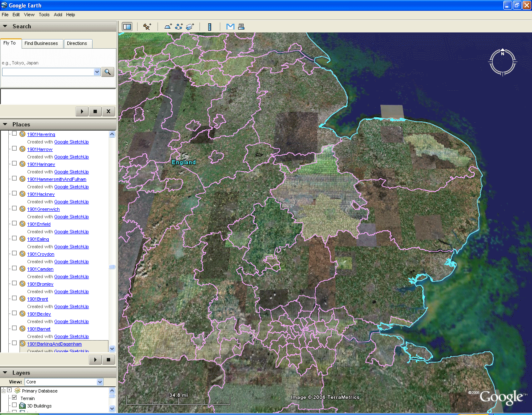Viewport: 532px width, 415px height.
Task: Click the 1901Barnet placemark icon
Action: [22, 329]
